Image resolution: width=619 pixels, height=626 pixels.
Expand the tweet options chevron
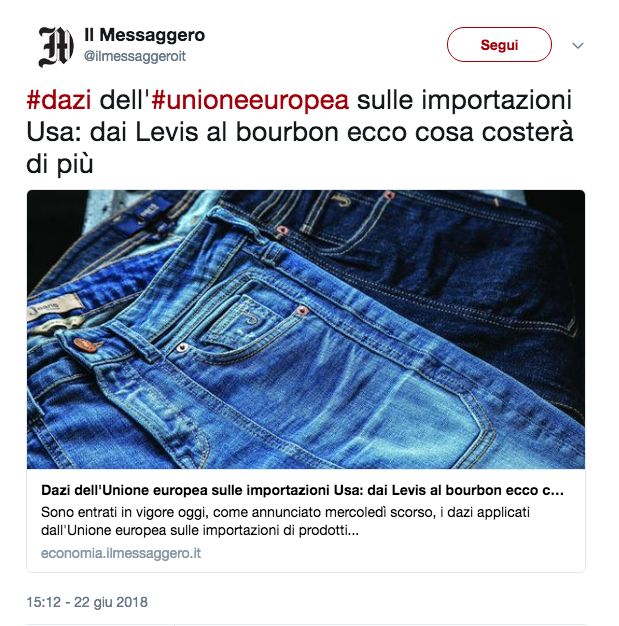[x=578, y=46]
